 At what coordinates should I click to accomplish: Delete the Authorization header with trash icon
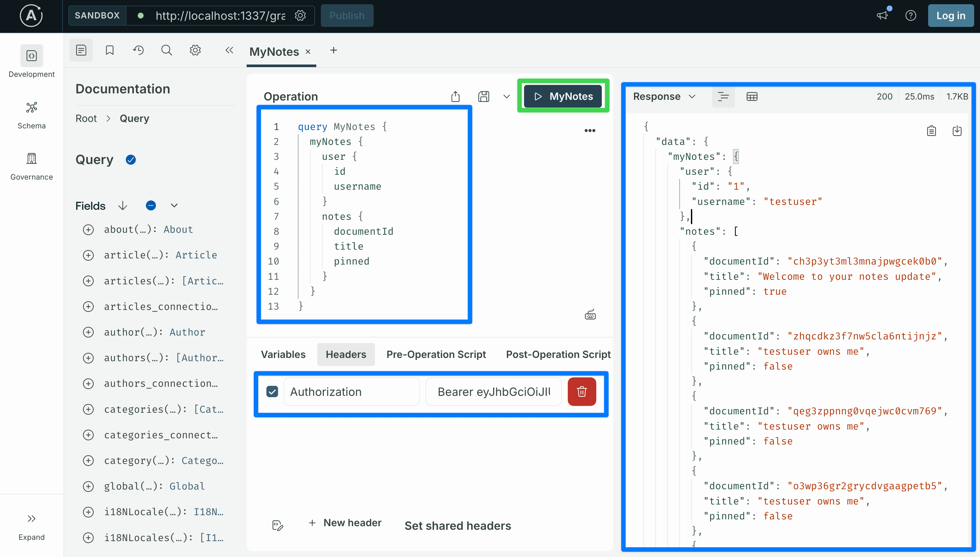point(582,391)
